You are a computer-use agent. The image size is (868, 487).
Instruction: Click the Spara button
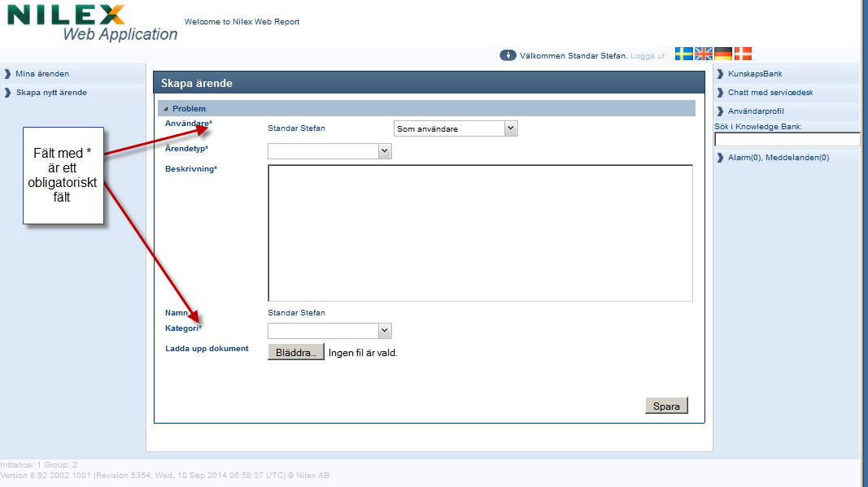pos(666,406)
